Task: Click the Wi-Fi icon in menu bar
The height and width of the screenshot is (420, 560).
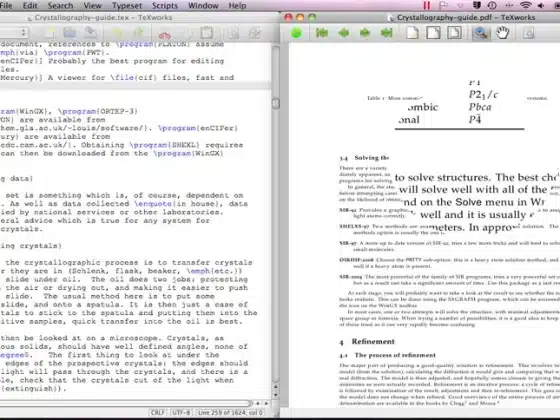Action: tap(525, 5)
